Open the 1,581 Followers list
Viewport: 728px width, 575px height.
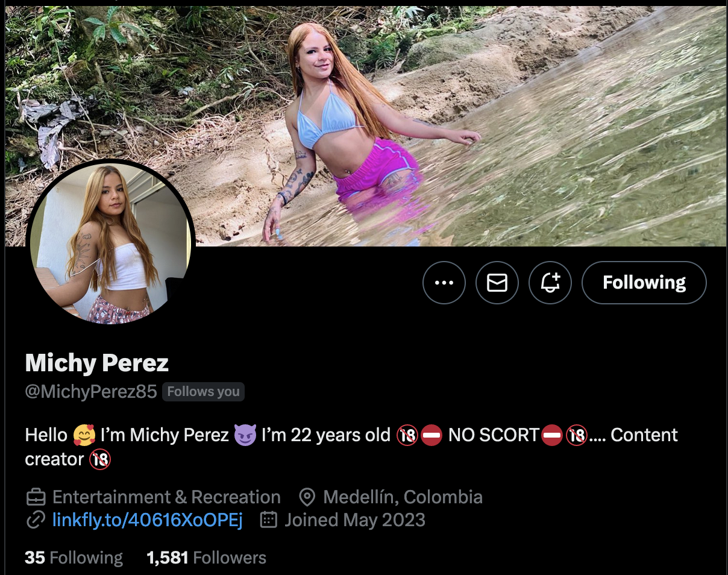click(206, 558)
